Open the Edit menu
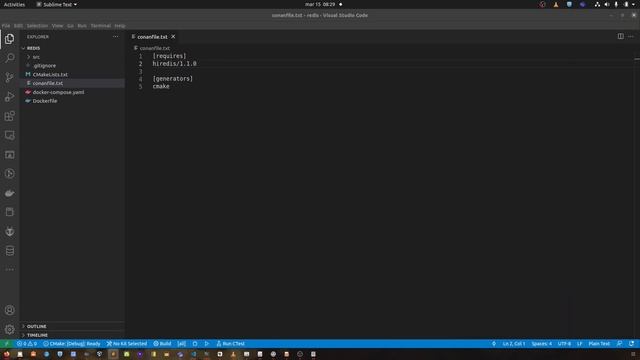This screenshot has height=360, width=640. point(18,26)
